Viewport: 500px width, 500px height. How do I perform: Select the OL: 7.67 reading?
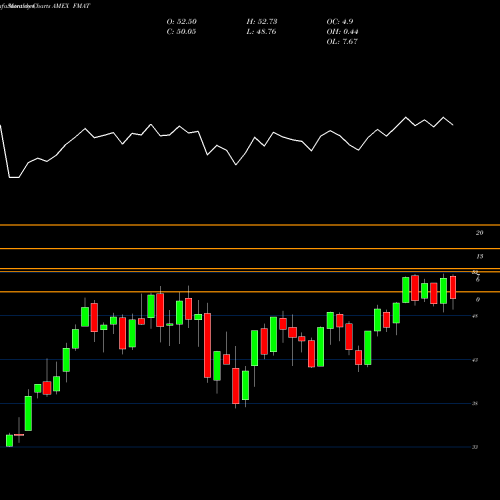pyautogui.click(x=342, y=42)
